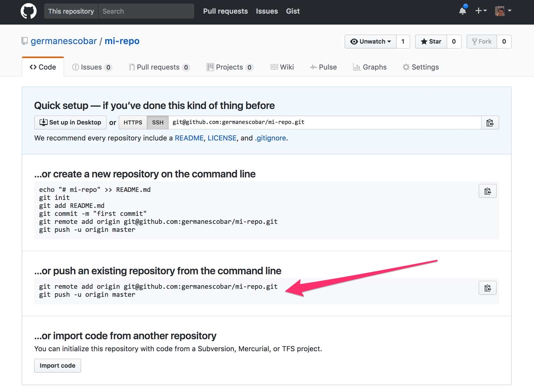Copy the SSH clone URL to clipboard
Viewport: 534px width, 392px height.
click(490, 123)
